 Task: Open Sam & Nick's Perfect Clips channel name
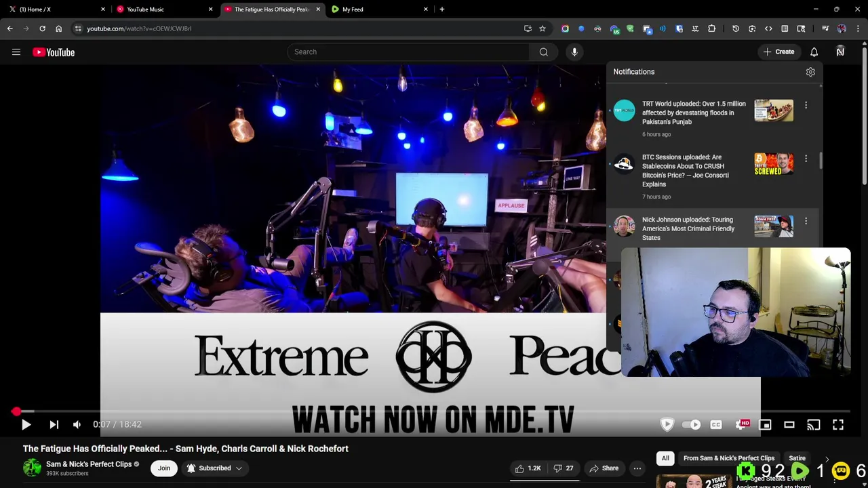[89, 464]
